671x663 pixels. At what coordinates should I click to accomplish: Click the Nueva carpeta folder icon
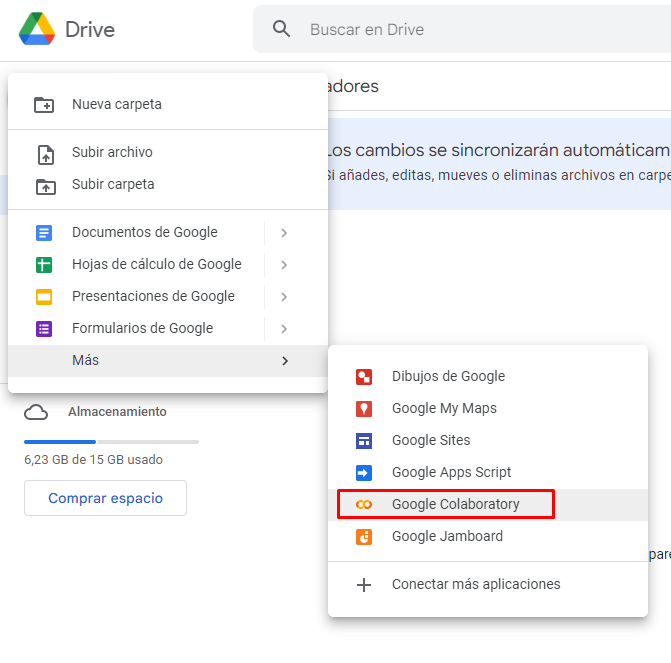(x=44, y=105)
